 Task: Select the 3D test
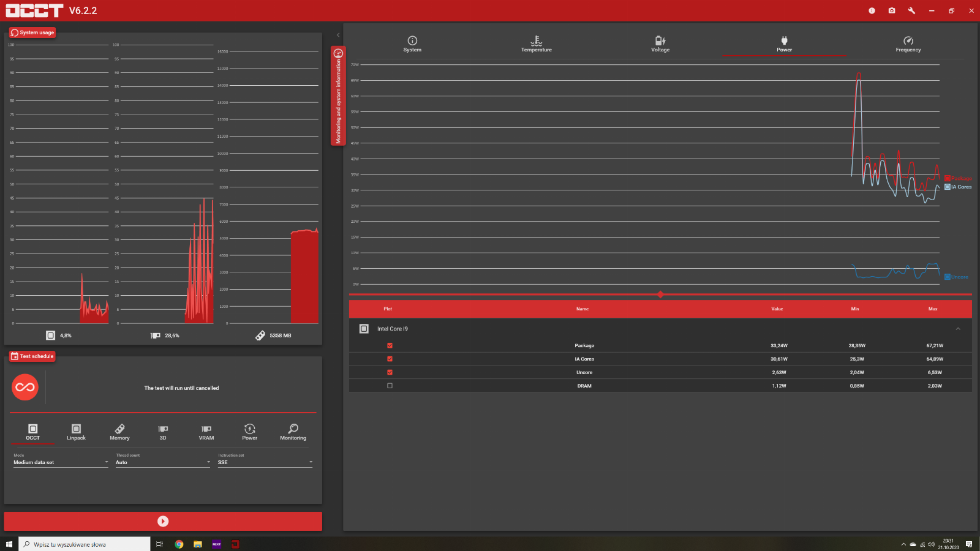(163, 432)
